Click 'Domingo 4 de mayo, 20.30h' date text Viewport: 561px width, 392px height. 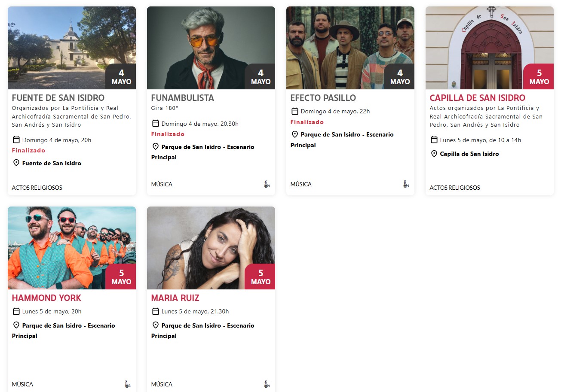coord(200,124)
